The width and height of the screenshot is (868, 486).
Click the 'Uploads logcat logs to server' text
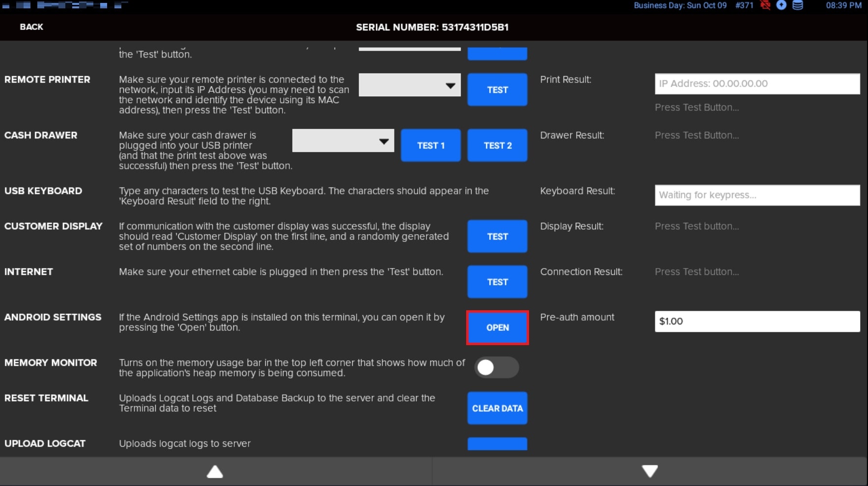point(185,444)
